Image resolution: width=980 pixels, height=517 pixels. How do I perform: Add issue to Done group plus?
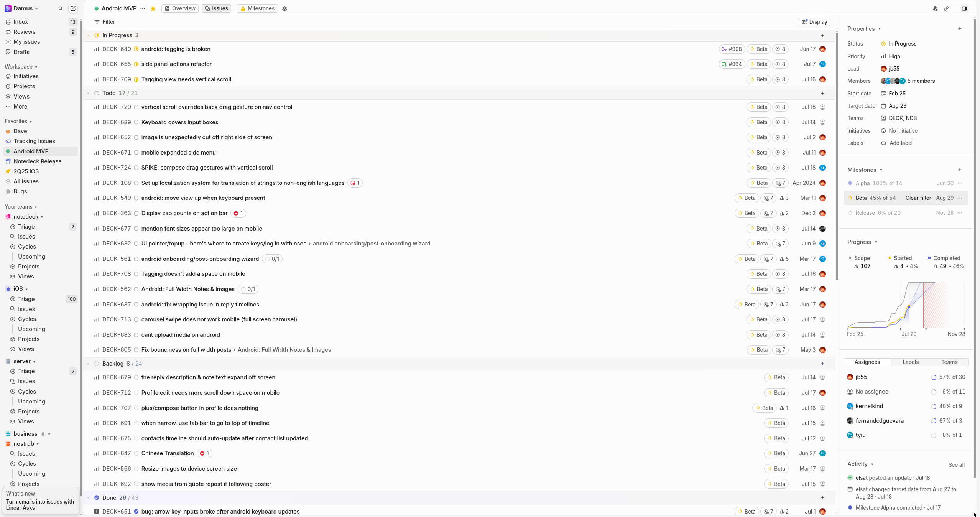pos(822,498)
